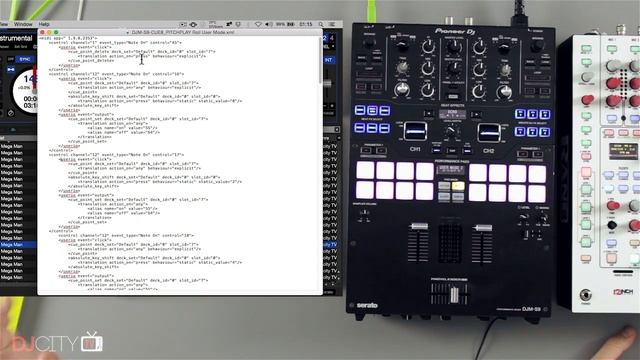This screenshot has height=360, width=640.
Task: Close the XML editor window with red button
Action: coord(42,32)
